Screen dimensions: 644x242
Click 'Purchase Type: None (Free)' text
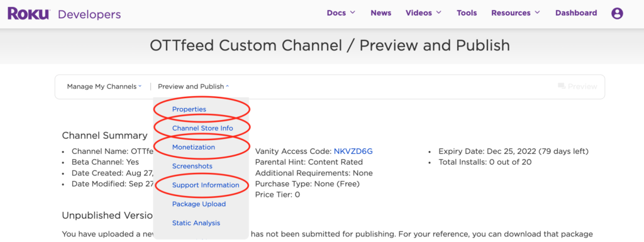click(307, 184)
